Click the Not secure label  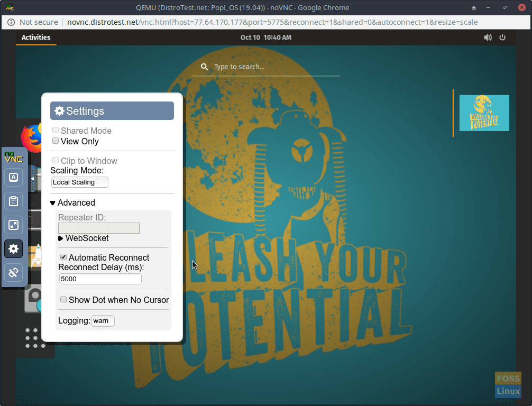click(39, 22)
